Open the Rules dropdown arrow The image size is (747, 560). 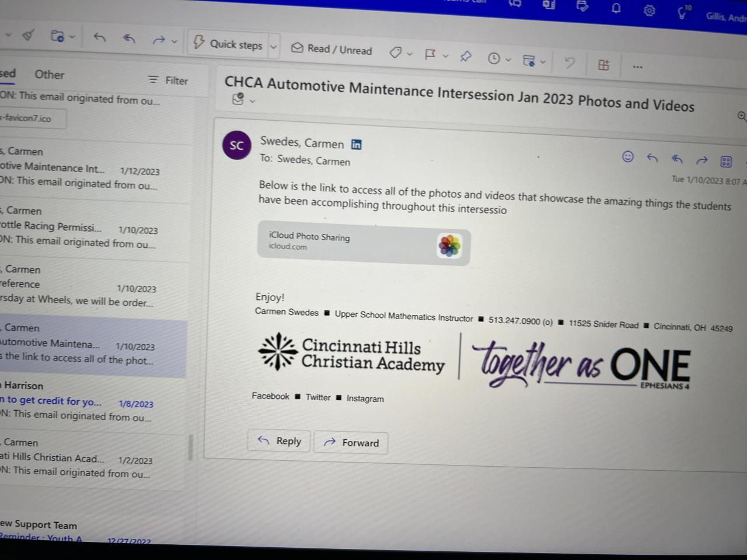point(543,61)
